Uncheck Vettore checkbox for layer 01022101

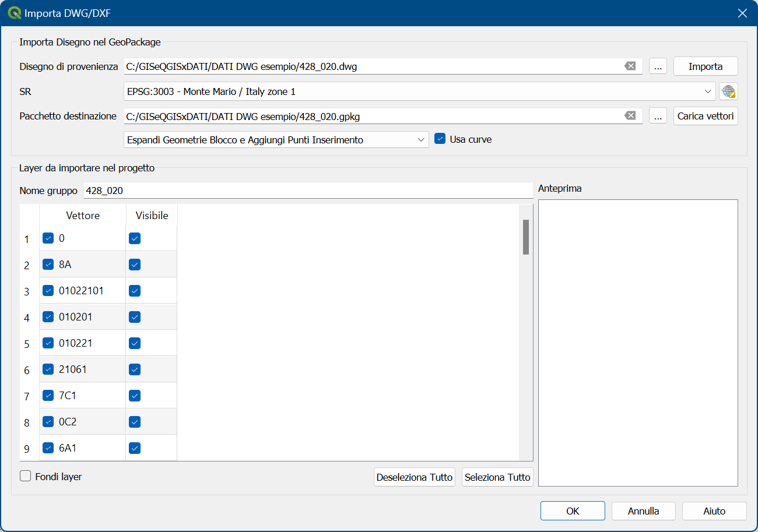[x=48, y=291]
